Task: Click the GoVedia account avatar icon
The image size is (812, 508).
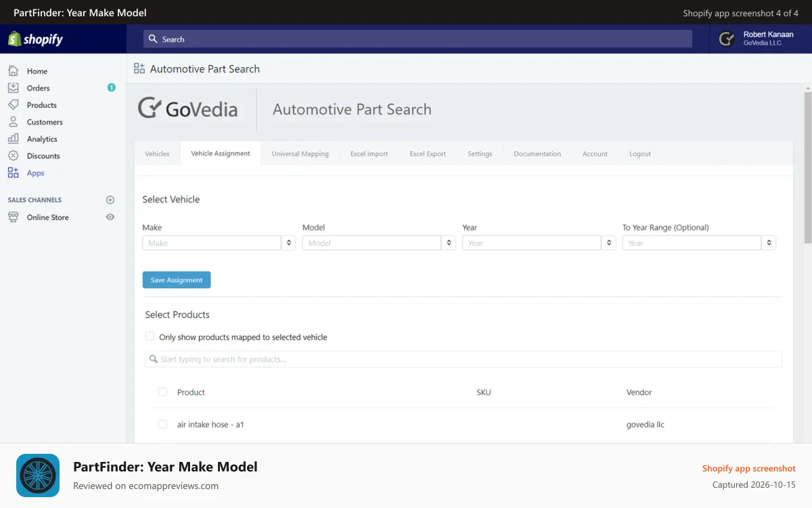Action: (x=727, y=39)
